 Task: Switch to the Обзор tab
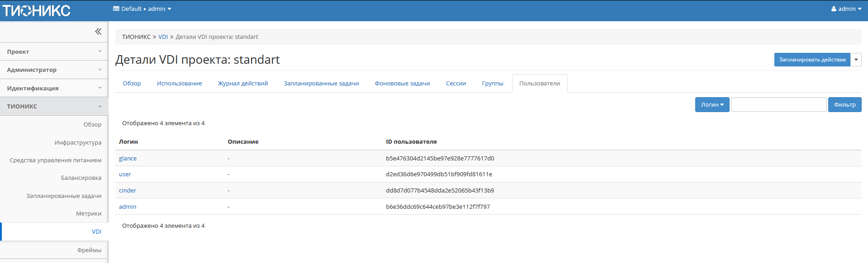tap(132, 84)
